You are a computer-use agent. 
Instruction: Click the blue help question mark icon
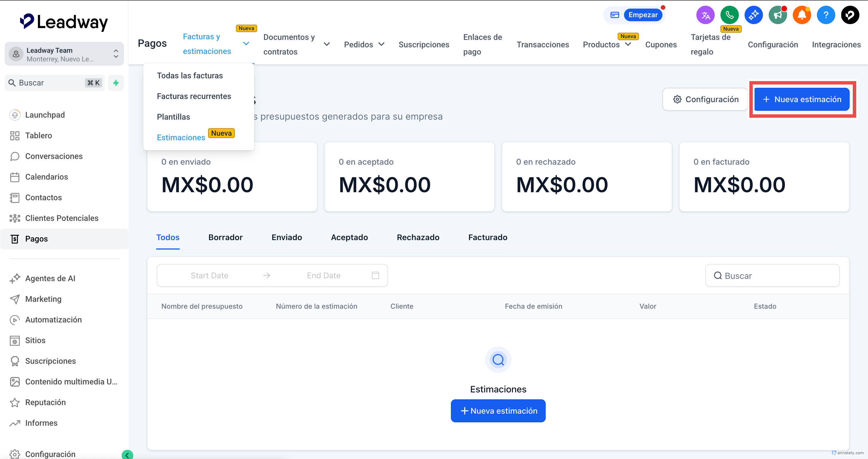[826, 15]
